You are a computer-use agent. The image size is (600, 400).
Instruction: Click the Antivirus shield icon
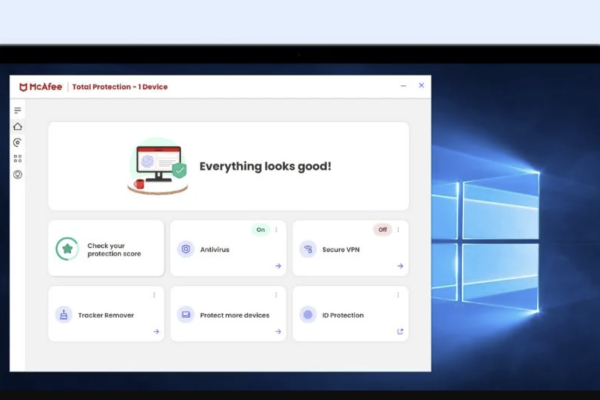coord(185,249)
